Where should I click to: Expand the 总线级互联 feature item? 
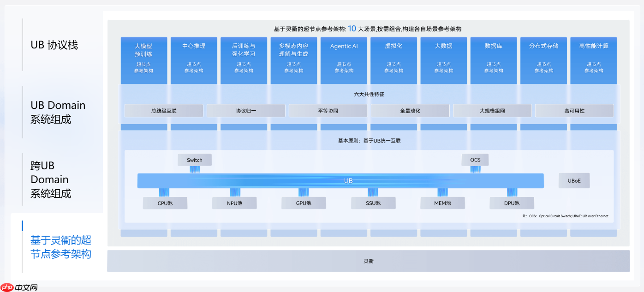point(163,110)
